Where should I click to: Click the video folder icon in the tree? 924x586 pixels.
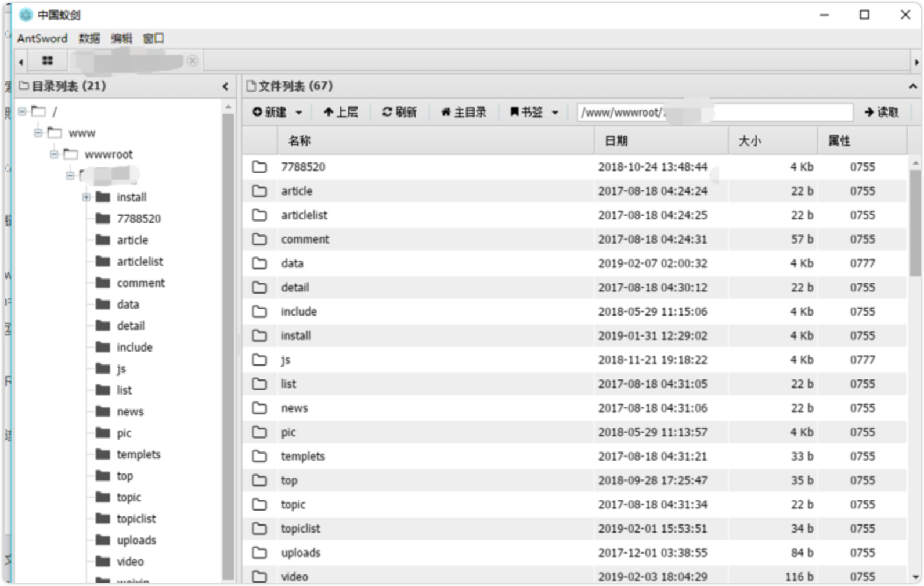(103, 562)
